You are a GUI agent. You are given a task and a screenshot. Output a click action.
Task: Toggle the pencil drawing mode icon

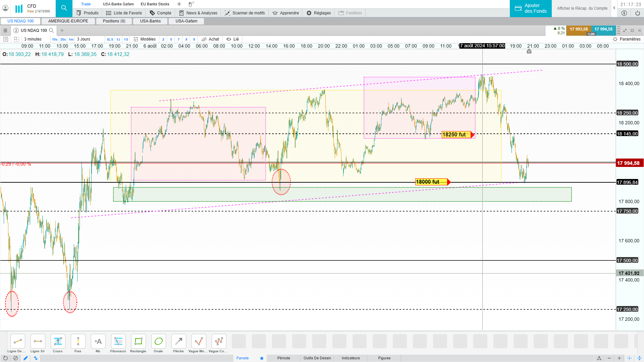point(25,358)
